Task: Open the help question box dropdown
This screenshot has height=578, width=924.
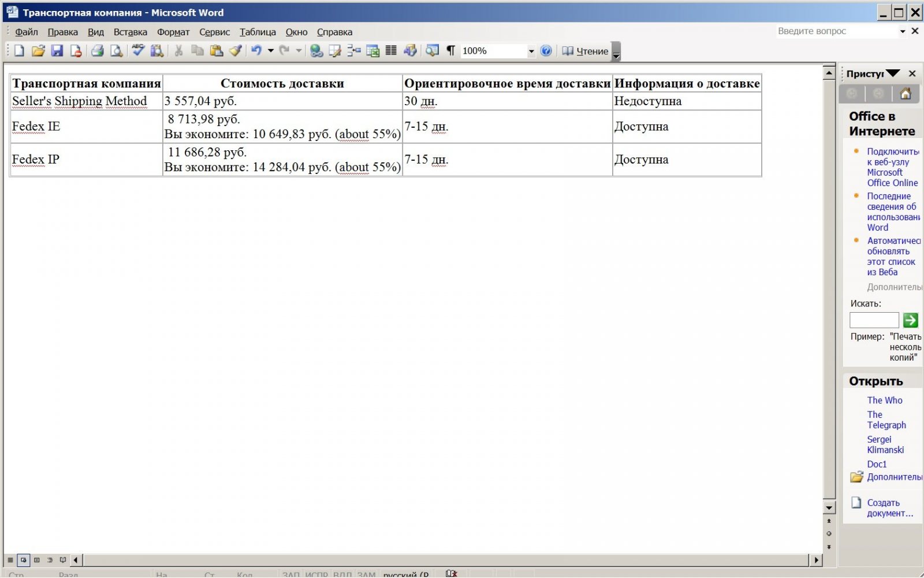Action: tap(903, 31)
